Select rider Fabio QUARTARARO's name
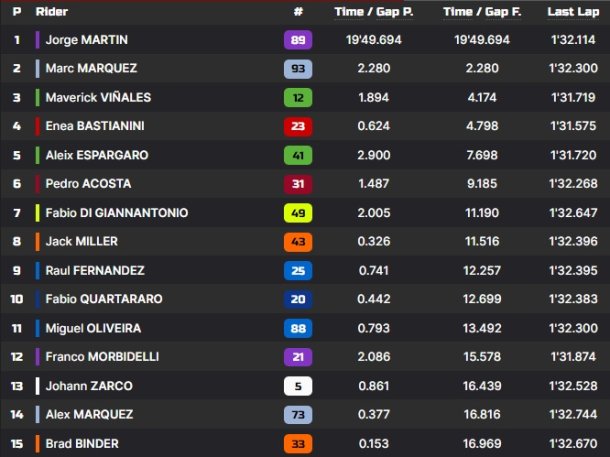The height and width of the screenshot is (457, 610). [x=104, y=299]
